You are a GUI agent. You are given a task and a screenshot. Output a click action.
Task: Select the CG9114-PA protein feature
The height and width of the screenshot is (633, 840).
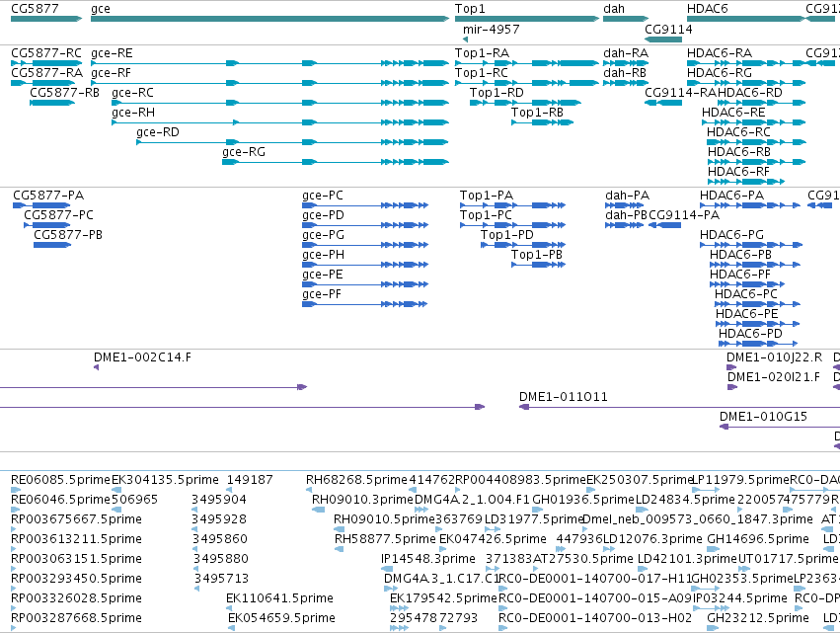point(665,225)
